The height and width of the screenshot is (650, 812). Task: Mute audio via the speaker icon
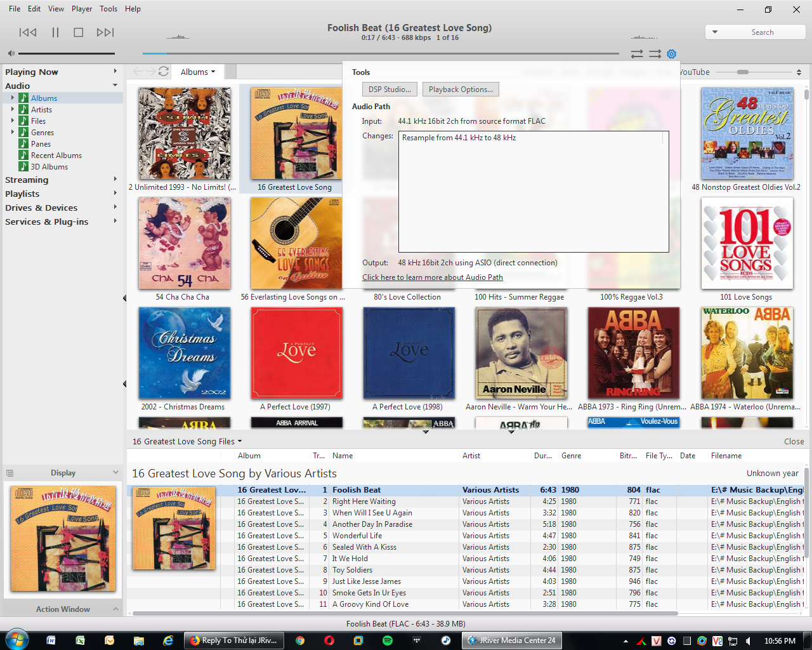coord(11,53)
